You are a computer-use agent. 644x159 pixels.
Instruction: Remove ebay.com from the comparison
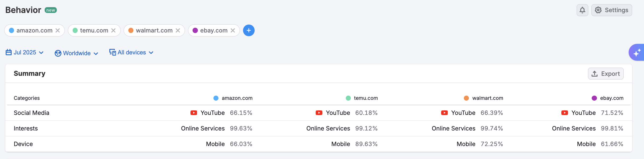(x=233, y=30)
